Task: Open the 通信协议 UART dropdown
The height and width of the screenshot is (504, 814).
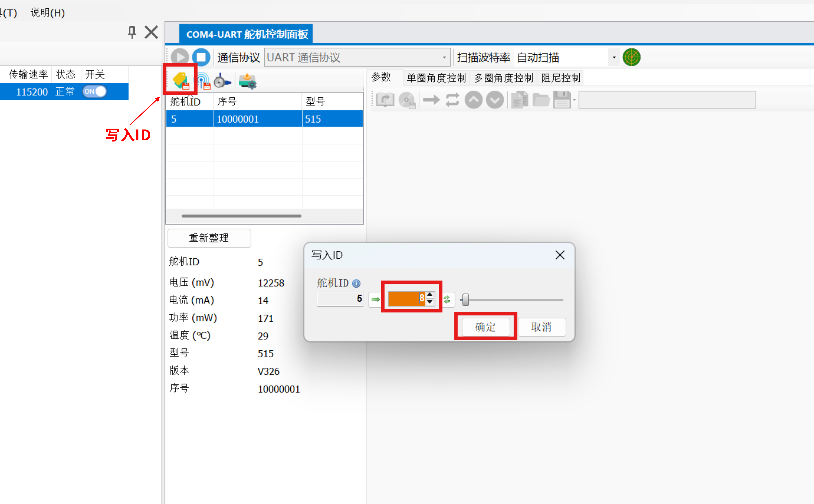Action: pos(444,57)
